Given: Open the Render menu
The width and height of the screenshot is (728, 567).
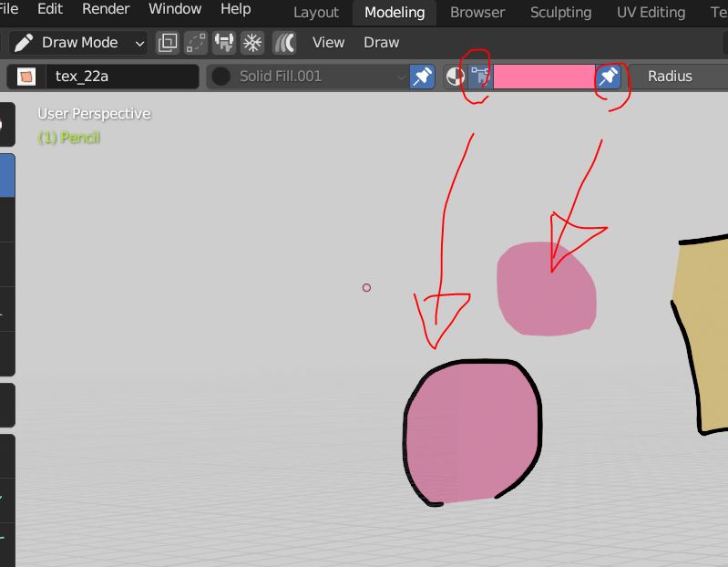Looking at the screenshot, I should click(x=106, y=9).
